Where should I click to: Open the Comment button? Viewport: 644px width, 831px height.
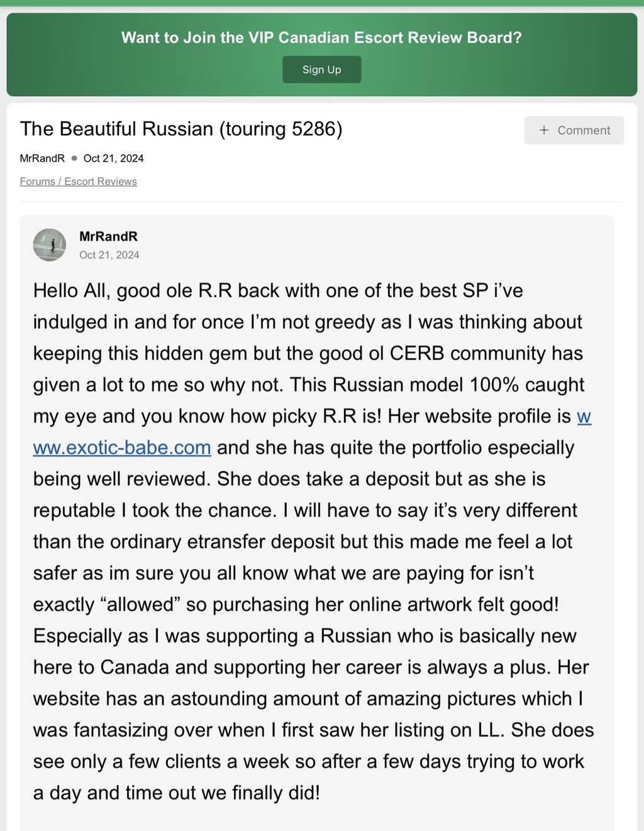[574, 130]
